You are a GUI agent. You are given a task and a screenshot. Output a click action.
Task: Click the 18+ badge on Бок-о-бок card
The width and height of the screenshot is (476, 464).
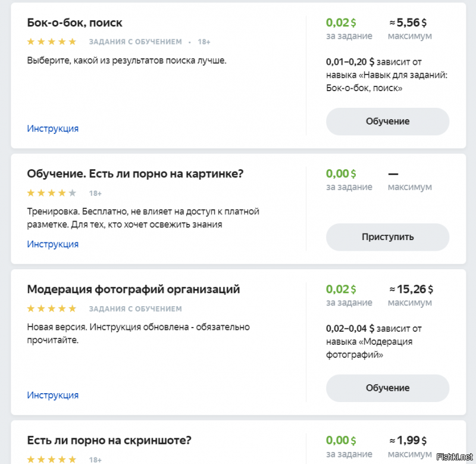(203, 42)
